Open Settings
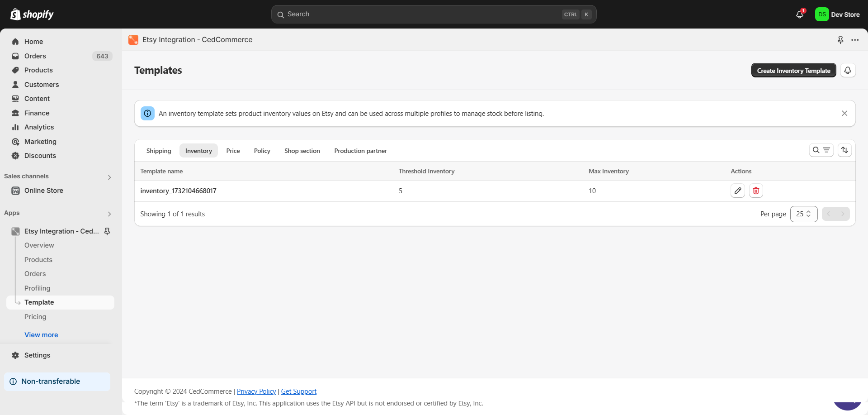868x415 pixels. pos(37,355)
